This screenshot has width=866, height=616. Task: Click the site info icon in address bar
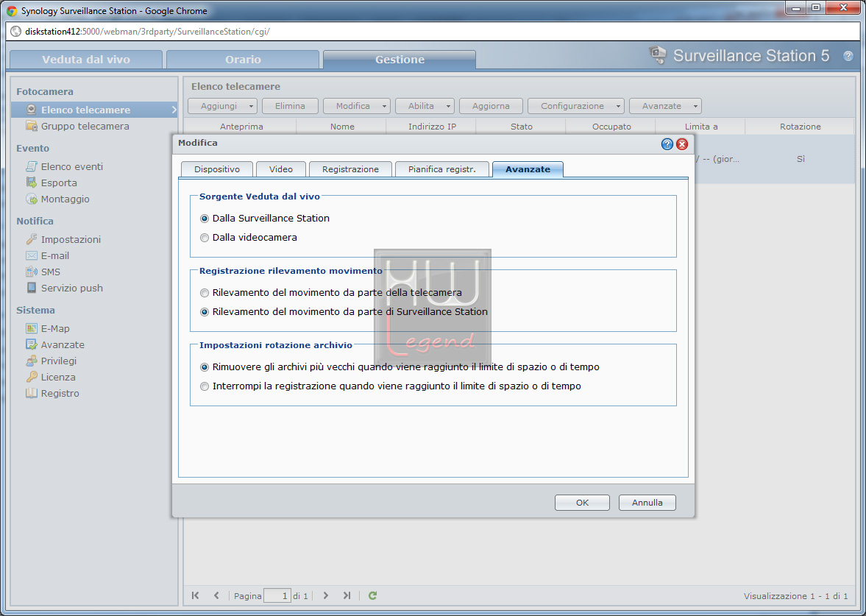coord(16,32)
